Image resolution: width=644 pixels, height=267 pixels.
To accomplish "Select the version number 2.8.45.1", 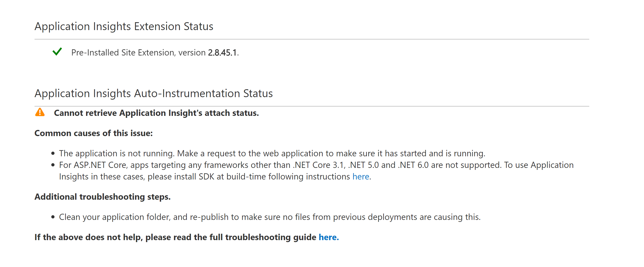I will pyautogui.click(x=222, y=53).
